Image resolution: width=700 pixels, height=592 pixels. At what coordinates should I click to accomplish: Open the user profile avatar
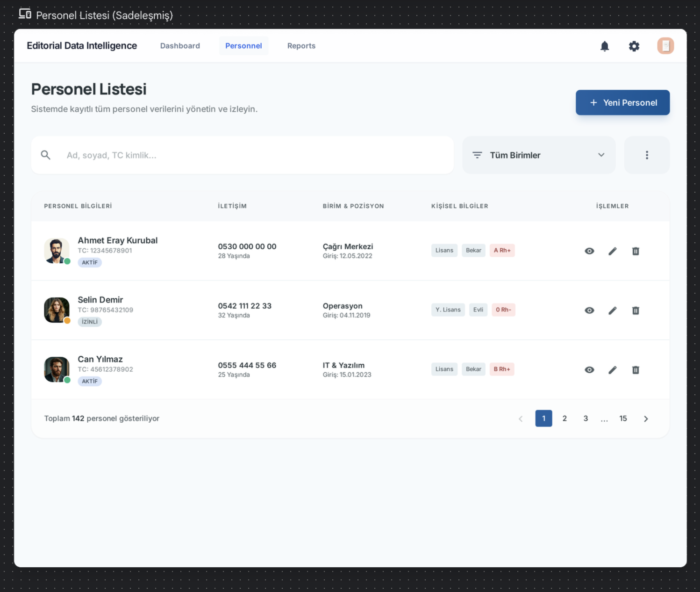pyautogui.click(x=665, y=46)
